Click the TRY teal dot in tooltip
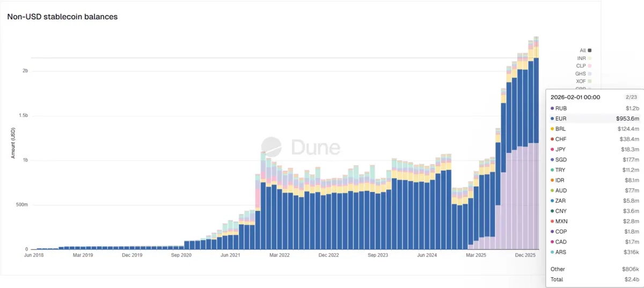This screenshot has width=644, height=288. (553, 170)
